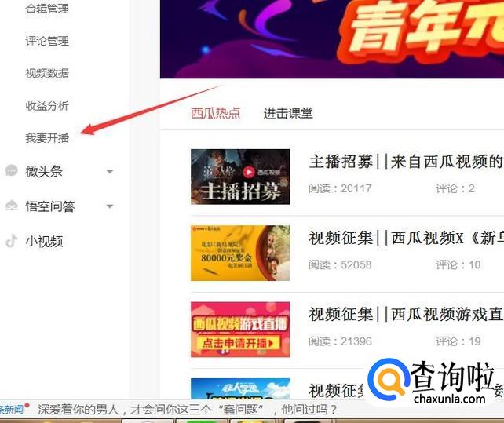Image resolution: width=504 pixels, height=423 pixels.
Task: Click the 青年 promotional banner
Action: pos(332,39)
